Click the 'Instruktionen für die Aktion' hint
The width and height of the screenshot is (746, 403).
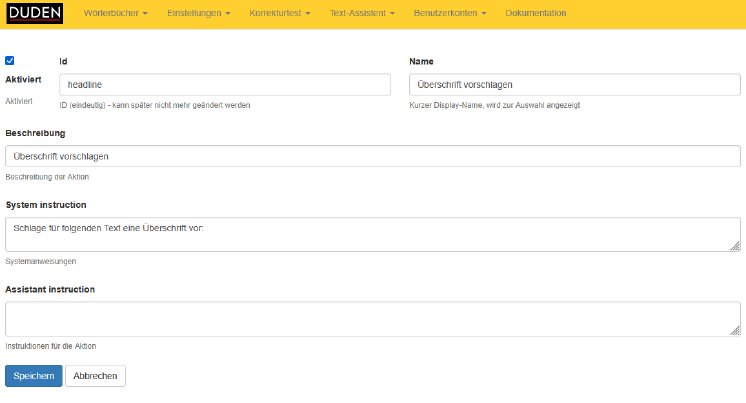pos(50,346)
